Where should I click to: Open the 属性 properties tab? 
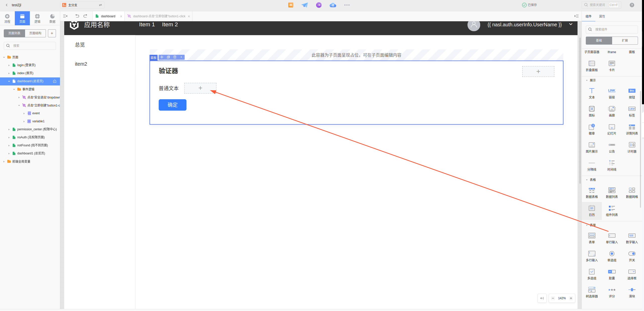tap(602, 16)
